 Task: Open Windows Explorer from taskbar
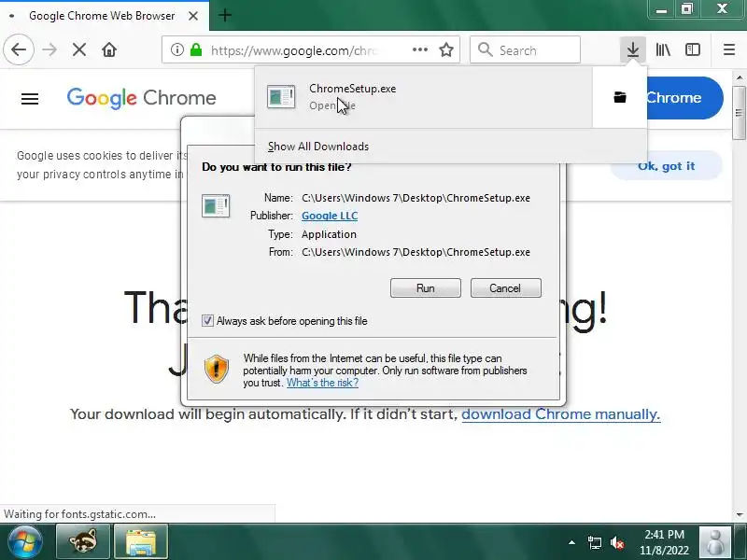pyautogui.click(x=141, y=542)
